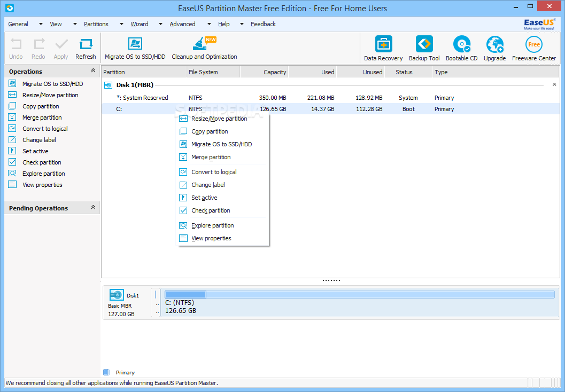Select Convert to logical in context menu
565x392 pixels.
point(222,172)
